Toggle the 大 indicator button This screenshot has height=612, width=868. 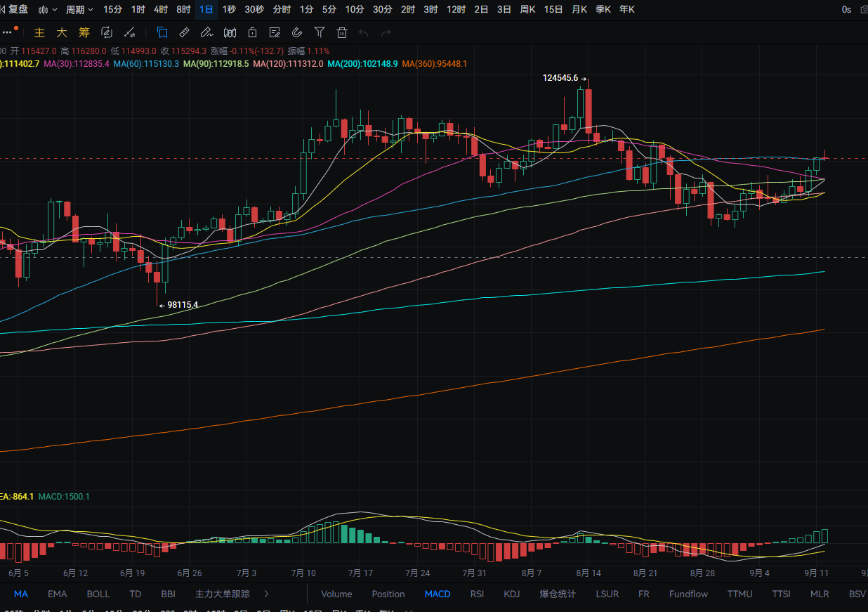(62, 32)
